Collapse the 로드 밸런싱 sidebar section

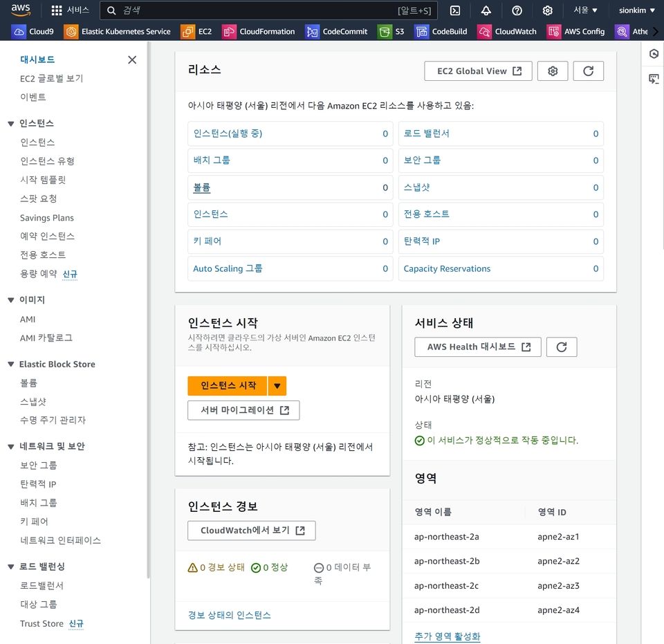[11, 567]
